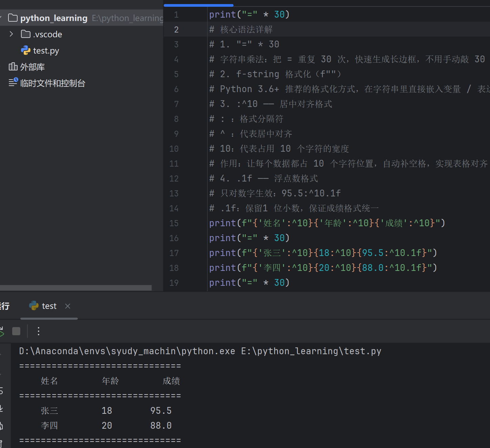Click gutter line number 1
The image size is (490, 448).
coord(176,15)
